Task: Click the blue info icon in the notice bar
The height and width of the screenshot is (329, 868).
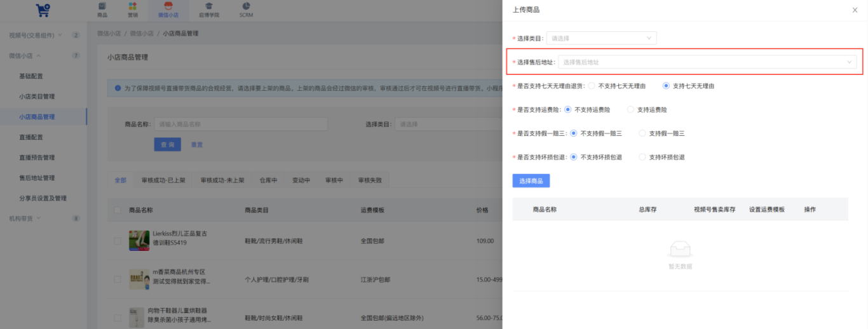Action: click(x=118, y=88)
